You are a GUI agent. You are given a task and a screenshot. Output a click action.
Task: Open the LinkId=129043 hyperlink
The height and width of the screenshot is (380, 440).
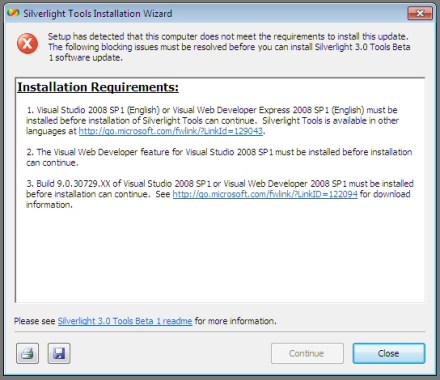click(x=171, y=131)
